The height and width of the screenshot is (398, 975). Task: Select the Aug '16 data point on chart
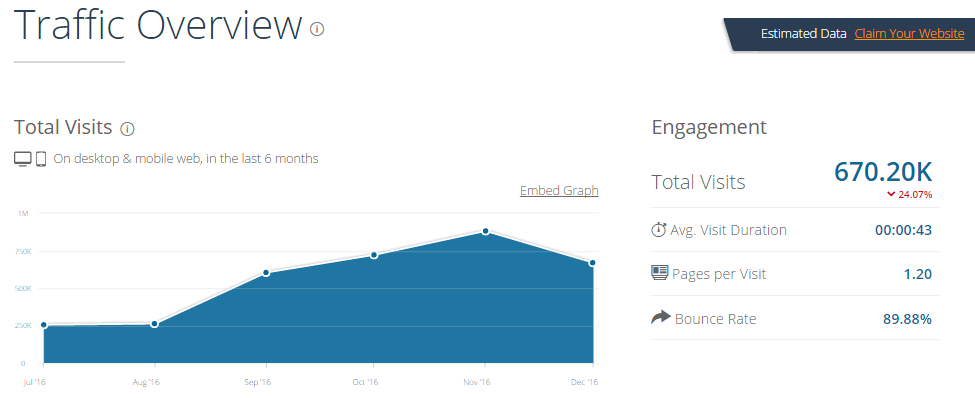155,324
